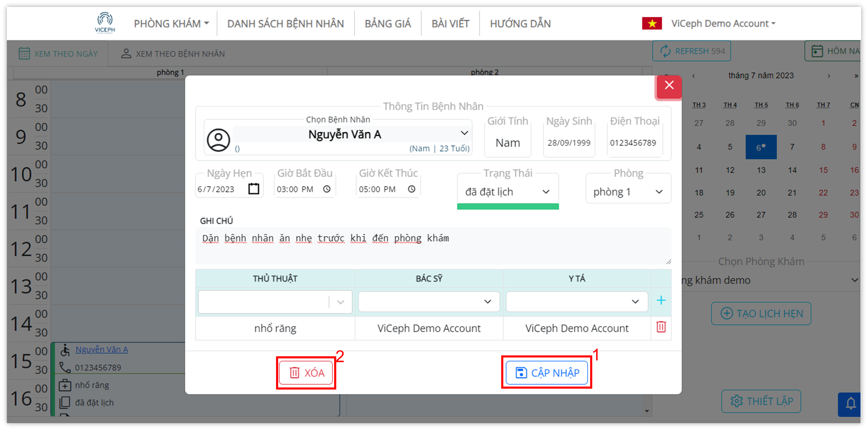This screenshot has width=868, height=430.
Task: Switch to XEM THEO NGÀY tab
Action: coord(58,54)
